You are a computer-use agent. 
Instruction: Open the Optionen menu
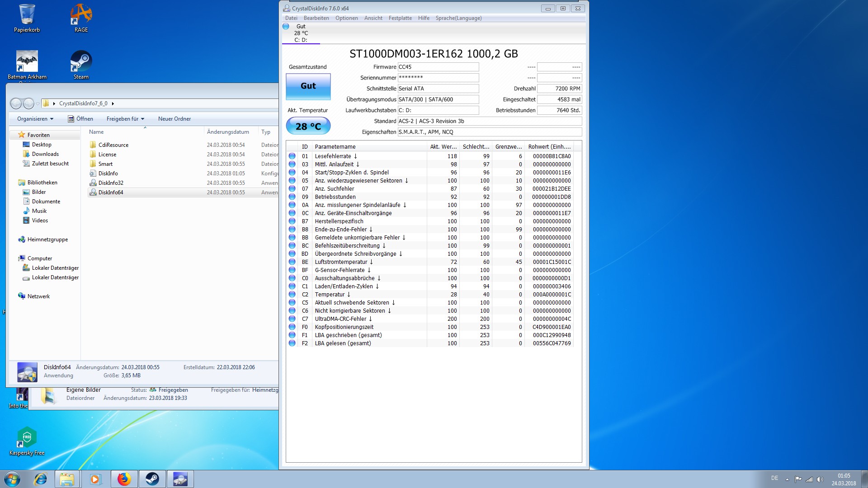click(x=346, y=18)
